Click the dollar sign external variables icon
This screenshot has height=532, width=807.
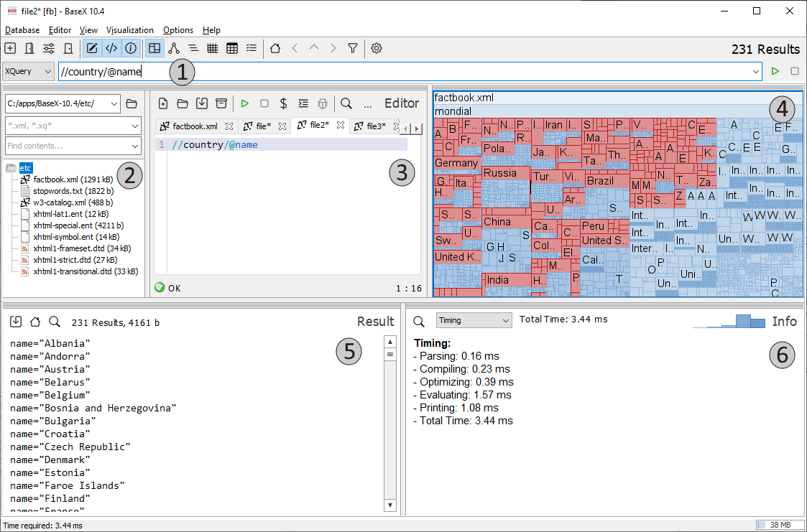tap(284, 103)
